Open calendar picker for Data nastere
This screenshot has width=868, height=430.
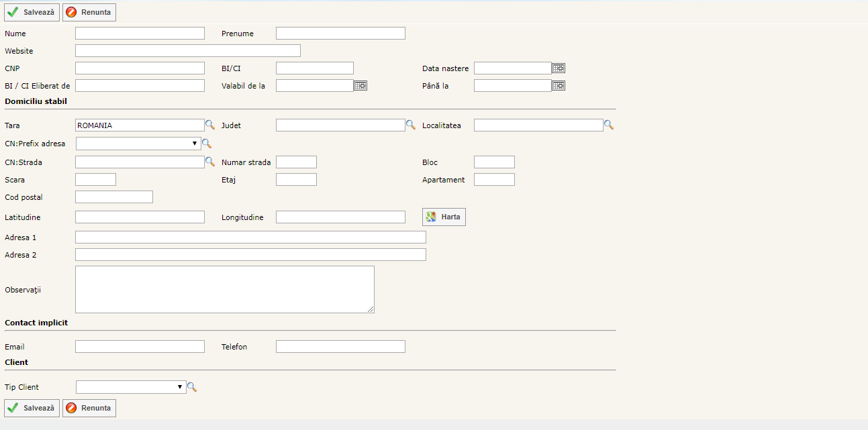click(559, 68)
